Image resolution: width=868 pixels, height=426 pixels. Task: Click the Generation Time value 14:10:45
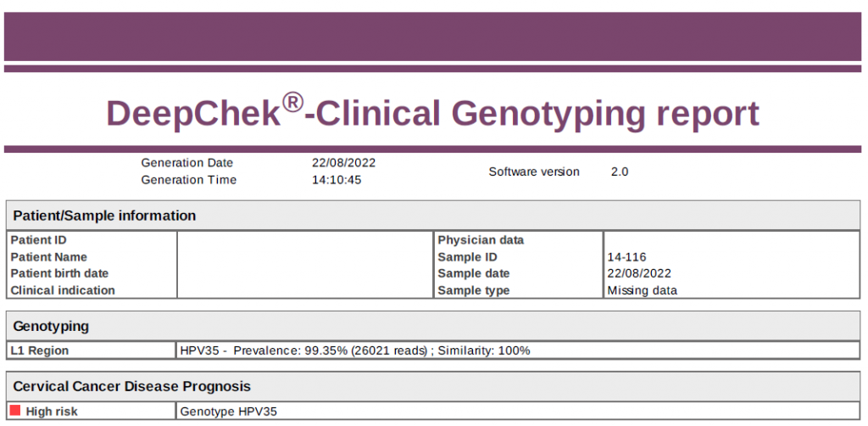[x=337, y=180]
